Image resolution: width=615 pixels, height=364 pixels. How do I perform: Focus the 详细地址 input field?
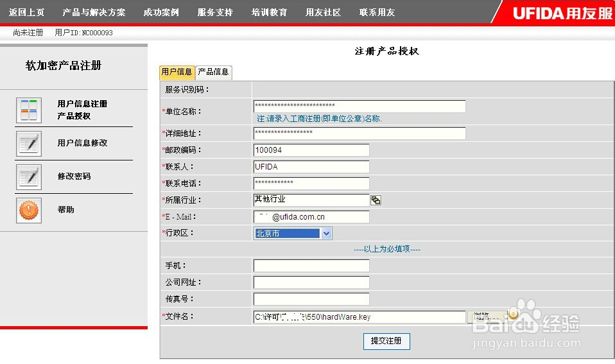359,134
